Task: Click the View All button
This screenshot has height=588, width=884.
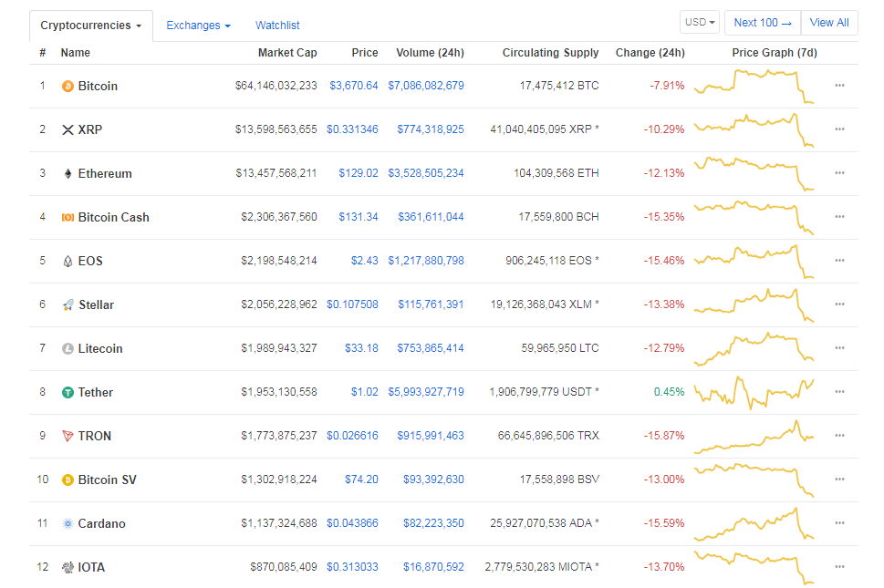Action: click(829, 23)
